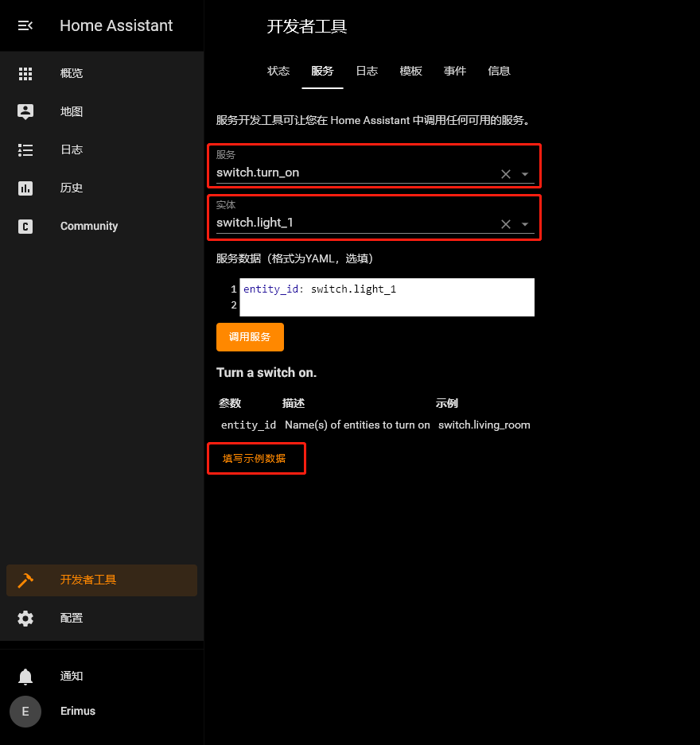Open 概览 in the sidebar
700x745 pixels.
click(x=102, y=74)
